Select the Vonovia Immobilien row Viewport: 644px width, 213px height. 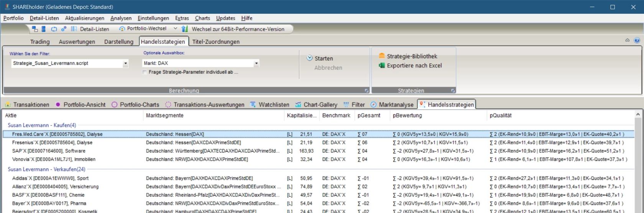tap(319, 159)
